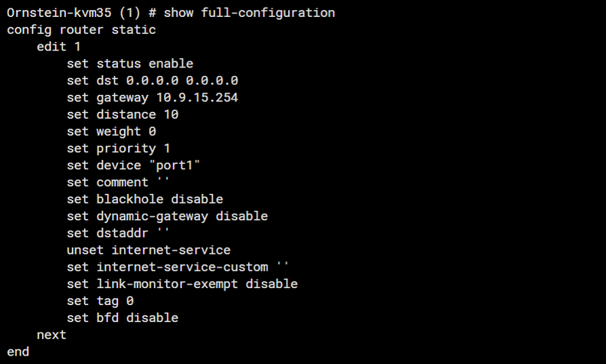Image resolution: width=606 pixels, height=364 pixels.
Task: Click the "set distance 10" line
Action: pos(123,114)
